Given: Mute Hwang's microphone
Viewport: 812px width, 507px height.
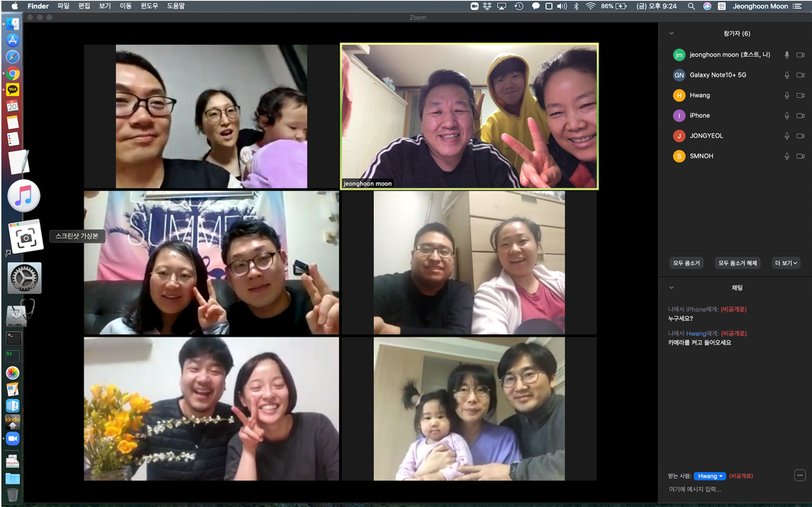Looking at the screenshot, I should pyautogui.click(x=786, y=95).
